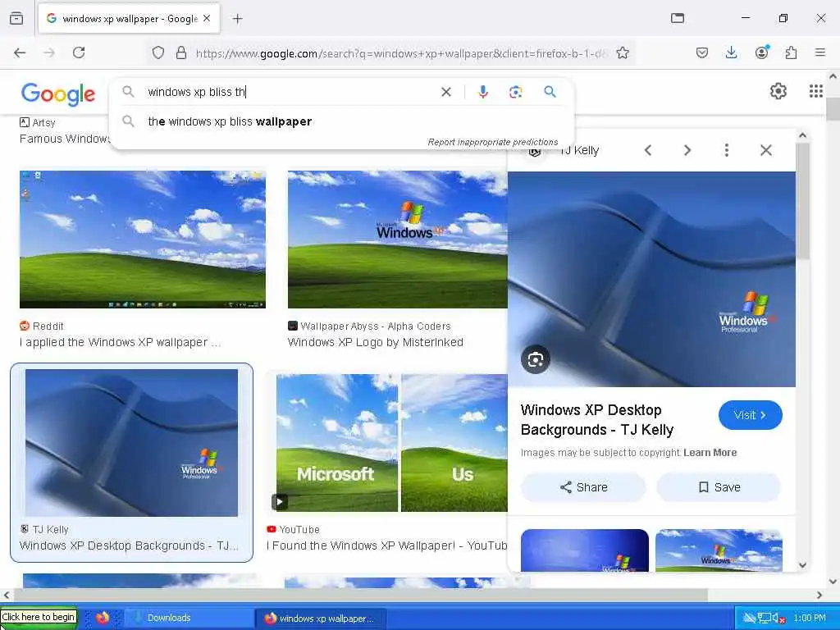The width and height of the screenshot is (840, 630).
Task: Switch to windows xp wallpaper taskbar button
Action: (319, 619)
